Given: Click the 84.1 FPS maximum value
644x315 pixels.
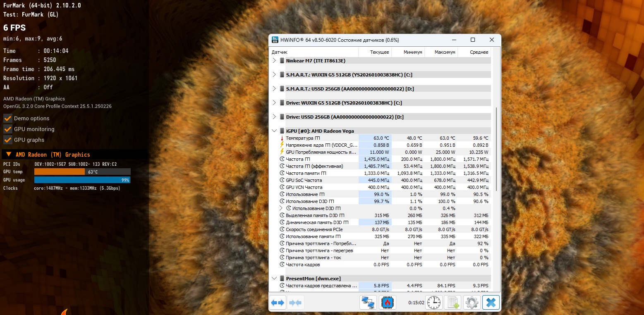Looking at the screenshot, I should pos(447,286).
